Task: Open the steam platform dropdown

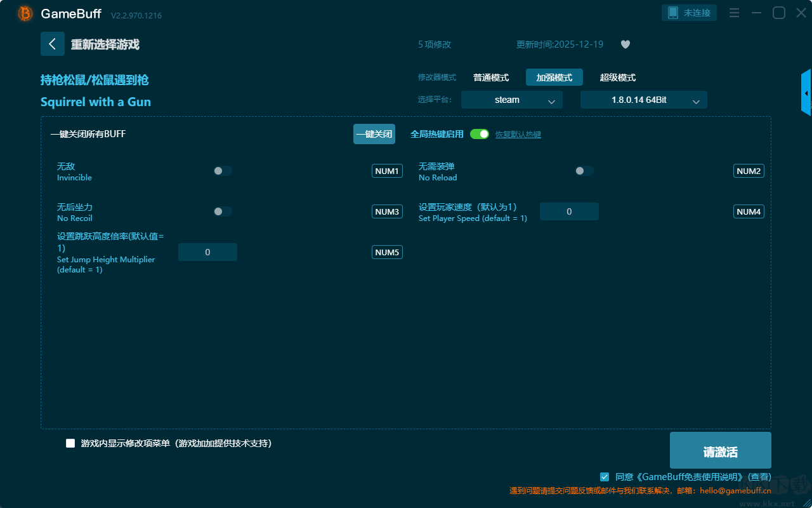Action: (511, 100)
